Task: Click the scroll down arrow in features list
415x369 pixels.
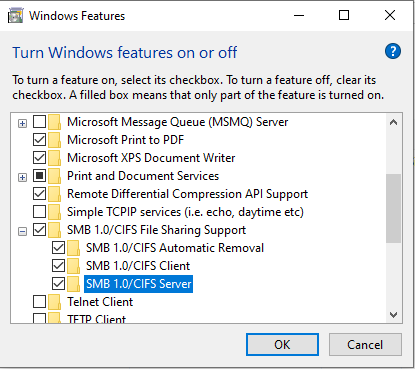Action: point(393,315)
